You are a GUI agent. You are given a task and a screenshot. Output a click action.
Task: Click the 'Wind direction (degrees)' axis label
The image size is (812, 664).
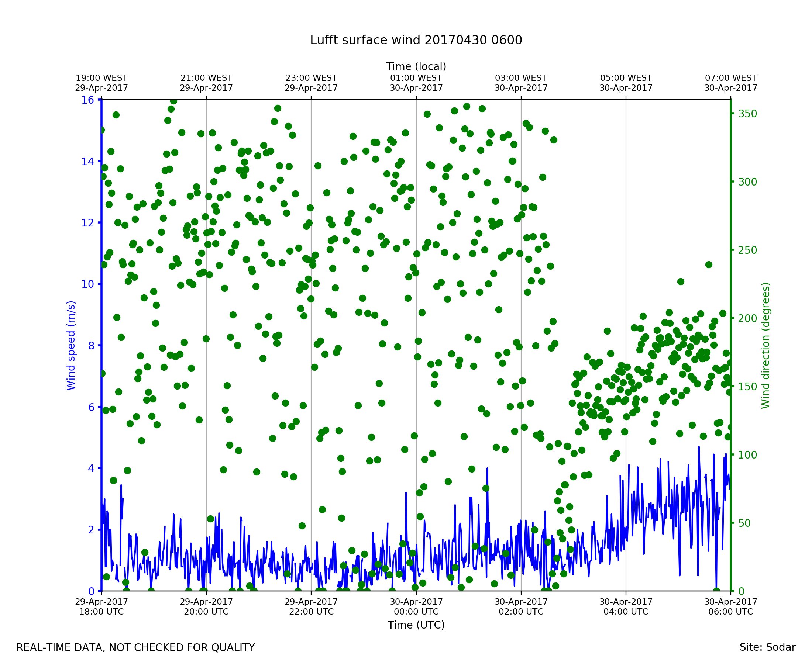click(765, 345)
